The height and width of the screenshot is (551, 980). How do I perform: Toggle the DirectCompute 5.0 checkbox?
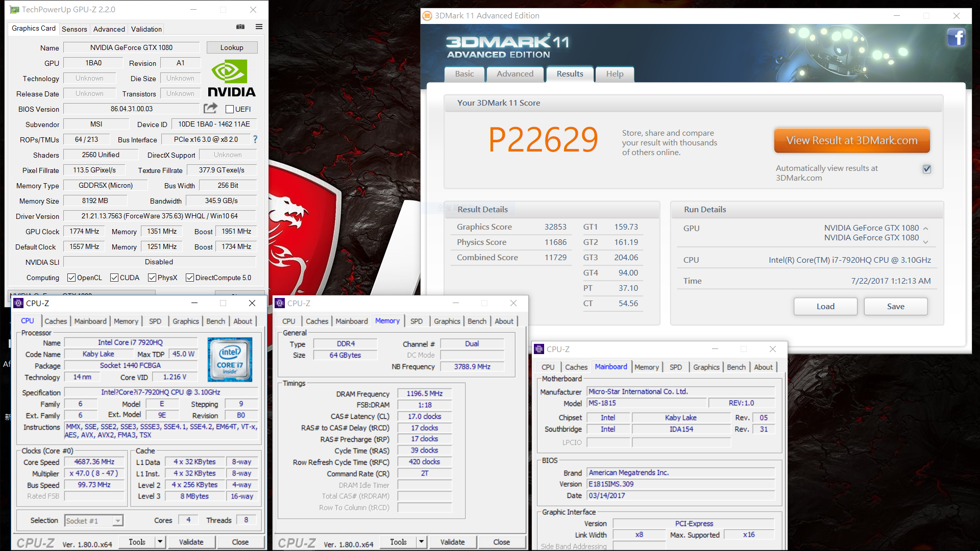click(190, 278)
